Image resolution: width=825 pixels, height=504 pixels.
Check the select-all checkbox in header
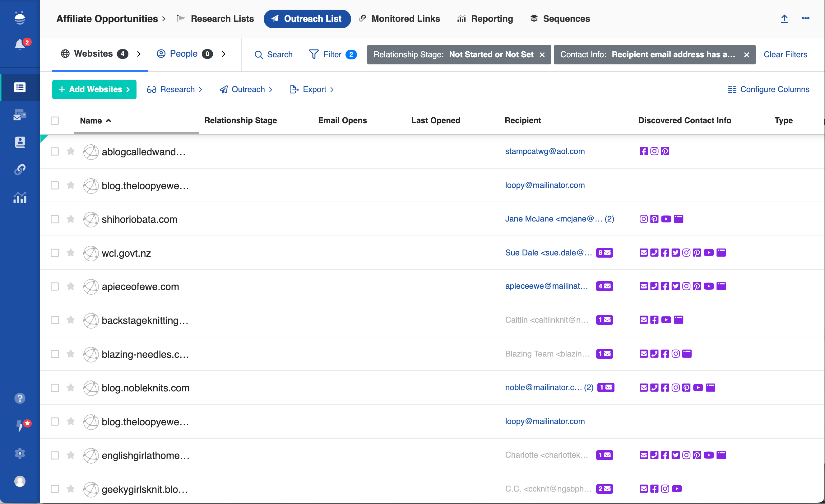[x=55, y=121]
